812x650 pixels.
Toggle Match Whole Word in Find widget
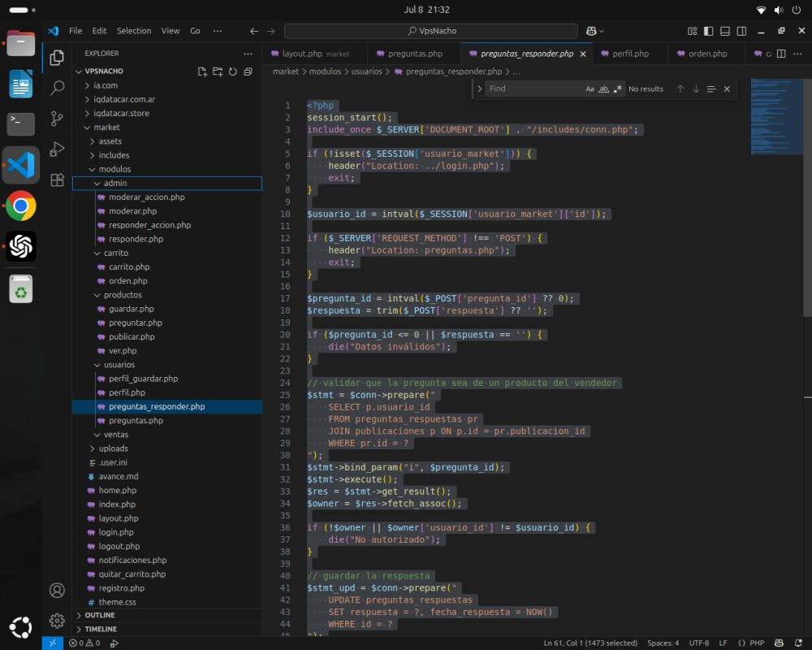604,89
